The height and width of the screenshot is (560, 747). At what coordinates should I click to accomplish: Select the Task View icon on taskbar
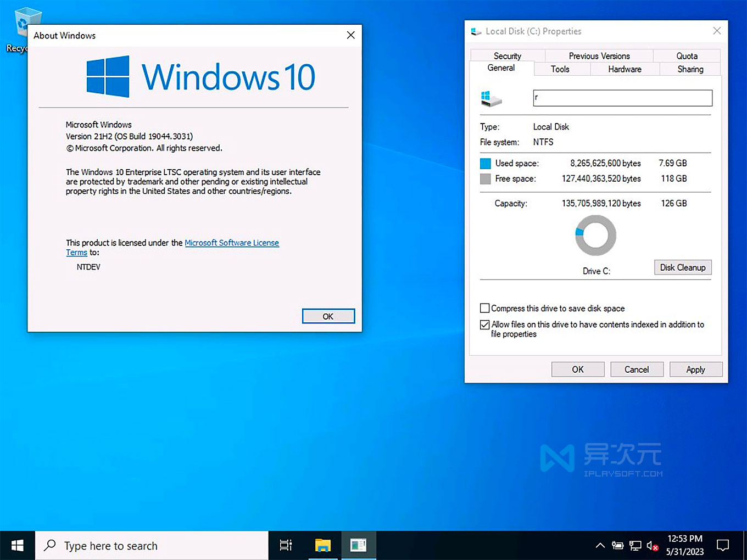point(286,545)
